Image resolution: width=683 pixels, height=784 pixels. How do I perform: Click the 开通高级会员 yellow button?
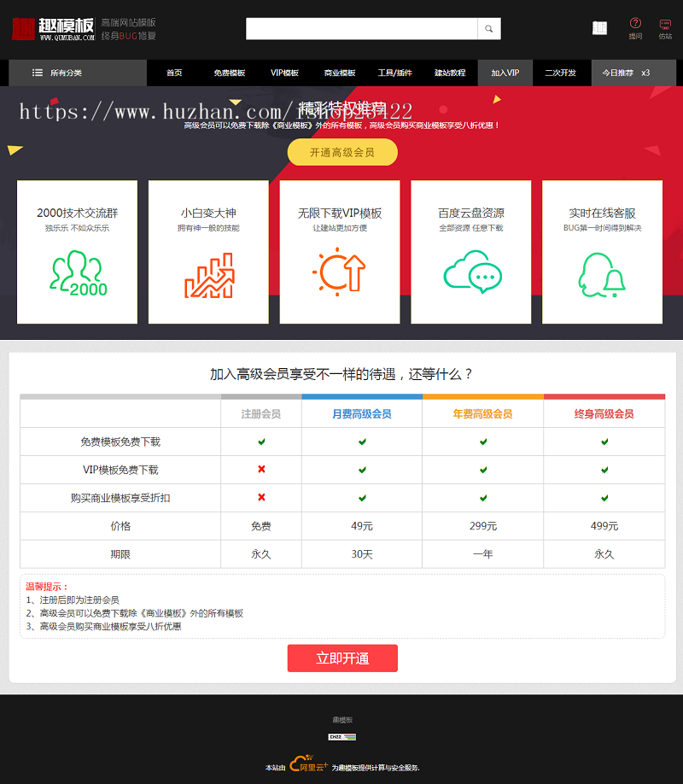[341, 152]
